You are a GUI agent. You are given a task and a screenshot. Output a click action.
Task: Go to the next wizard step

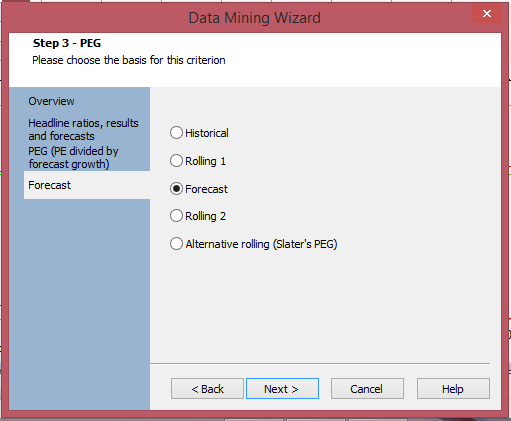point(282,389)
